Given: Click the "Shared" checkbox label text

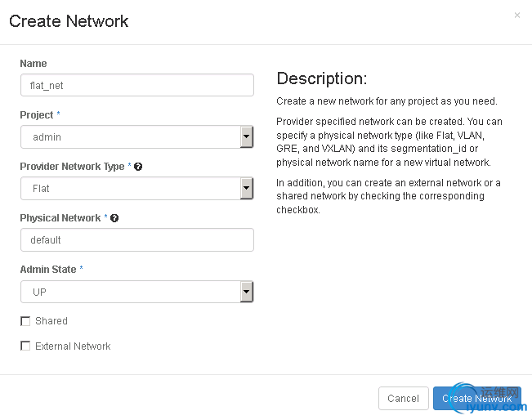Looking at the screenshot, I should click(x=51, y=321).
